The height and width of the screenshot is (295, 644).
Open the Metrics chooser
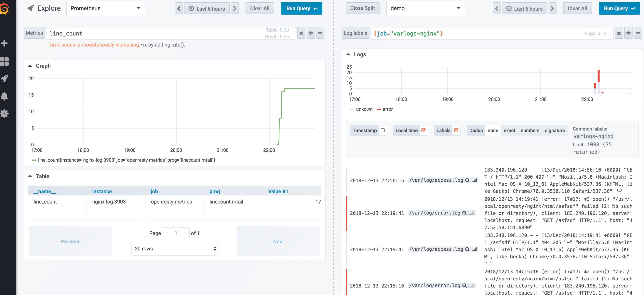point(34,33)
